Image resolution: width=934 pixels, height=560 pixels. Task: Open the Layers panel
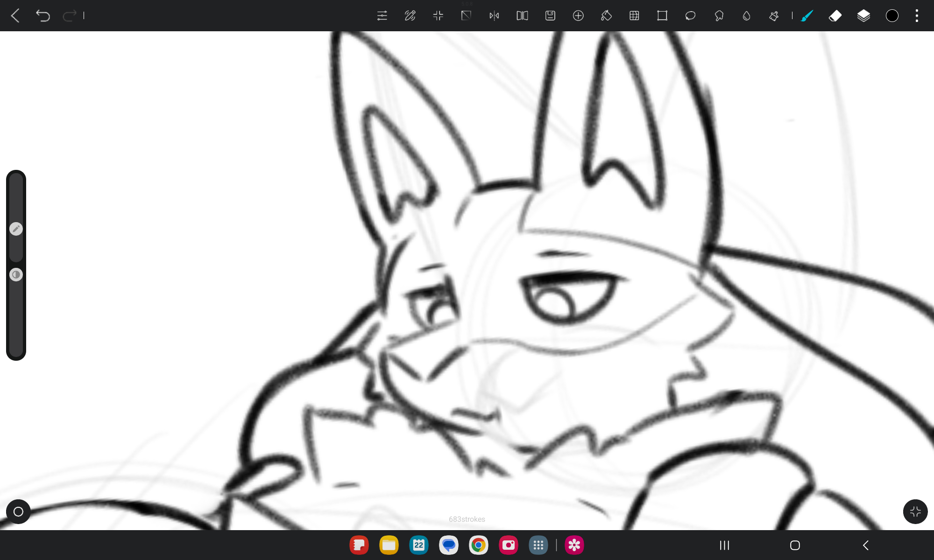(863, 16)
